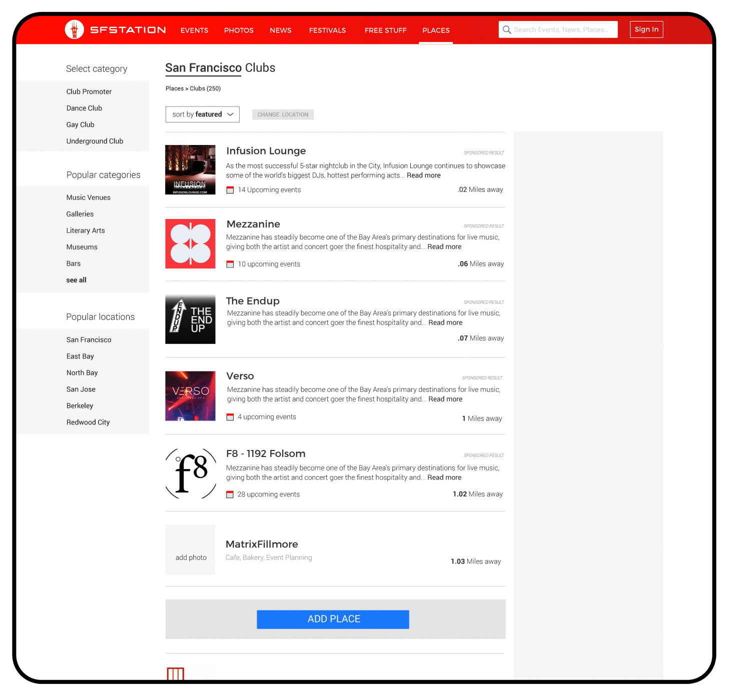This screenshot has height=700, width=729.
Task: Choose San Francisco location
Action: (89, 339)
